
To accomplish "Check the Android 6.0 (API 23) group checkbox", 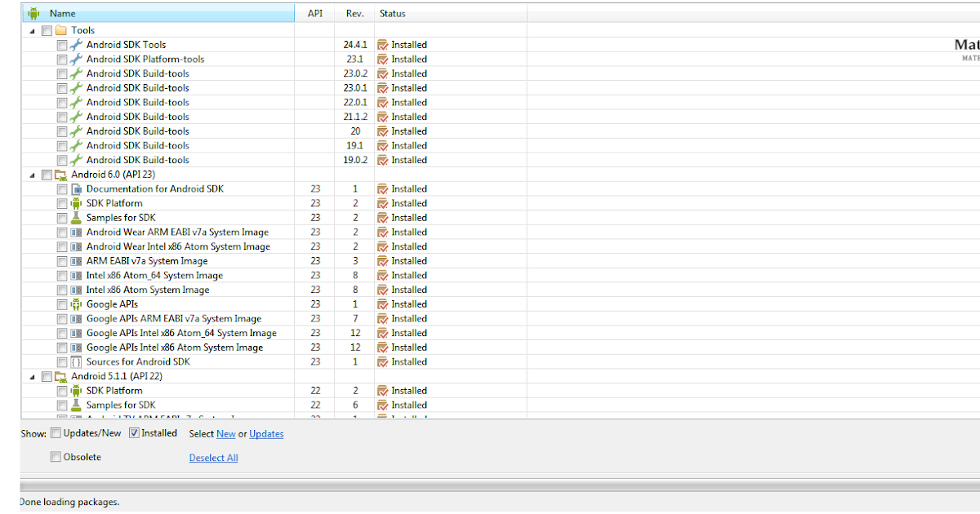I will tap(47, 175).
